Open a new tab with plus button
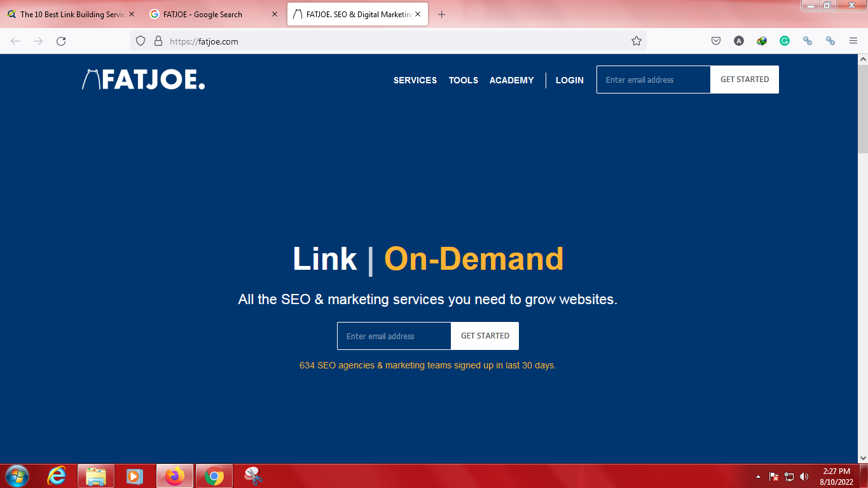This screenshot has height=488, width=868. [442, 14]
